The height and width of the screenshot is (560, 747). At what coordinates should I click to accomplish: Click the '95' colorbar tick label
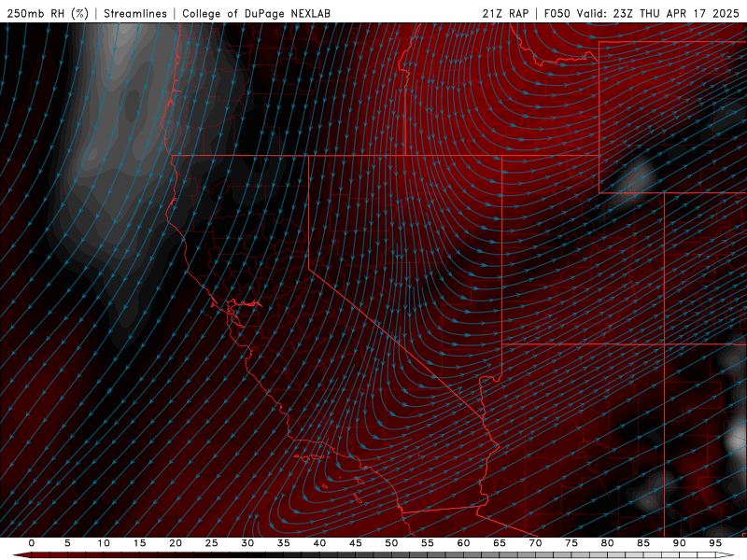[x=715, y=543]
